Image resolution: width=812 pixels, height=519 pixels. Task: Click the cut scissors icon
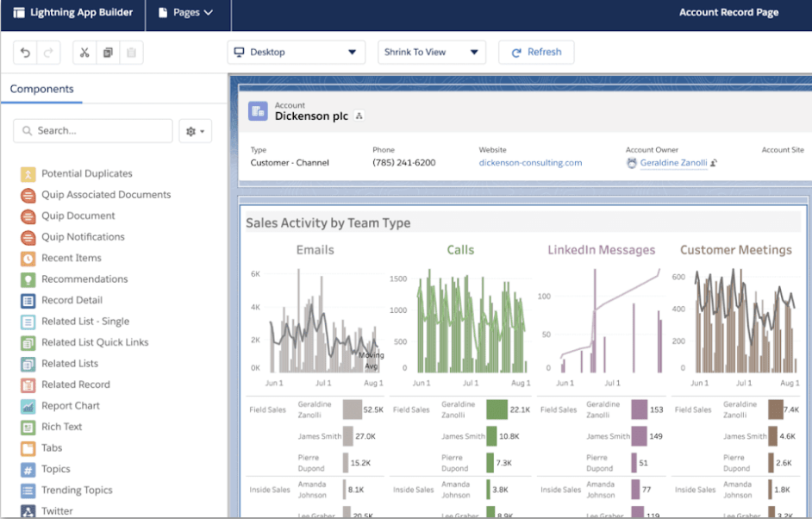pyautogui.click(x=84, y=53)
